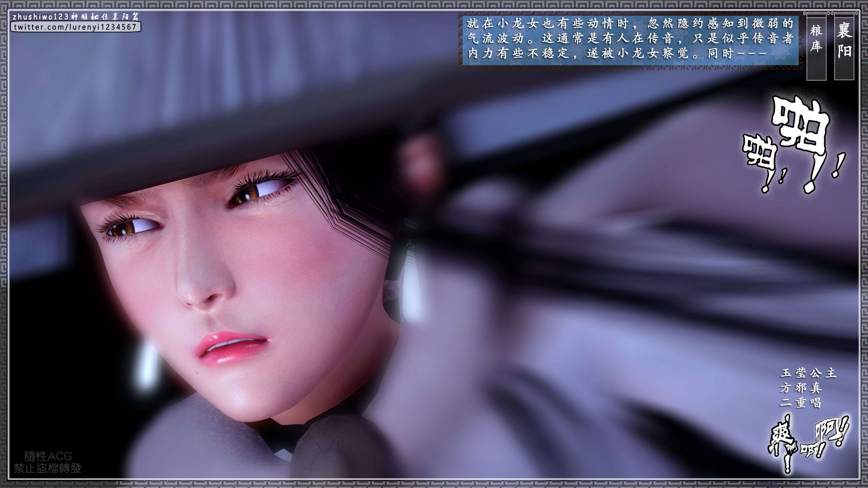Click the 隨性ACG watermark

click(x=48, y=456)
